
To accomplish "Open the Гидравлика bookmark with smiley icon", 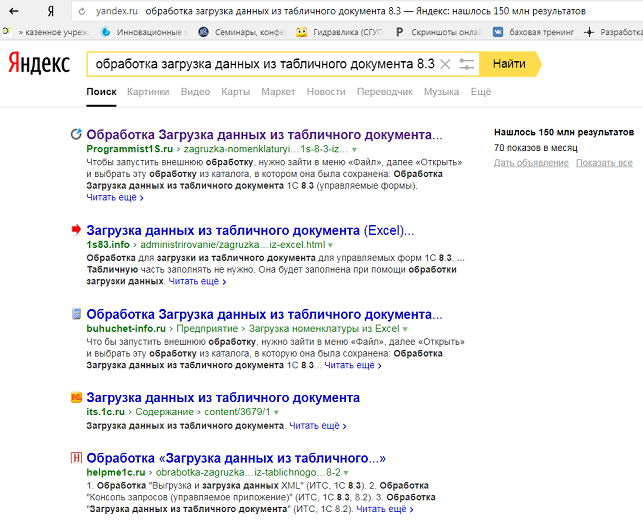I will pos(301,32).
